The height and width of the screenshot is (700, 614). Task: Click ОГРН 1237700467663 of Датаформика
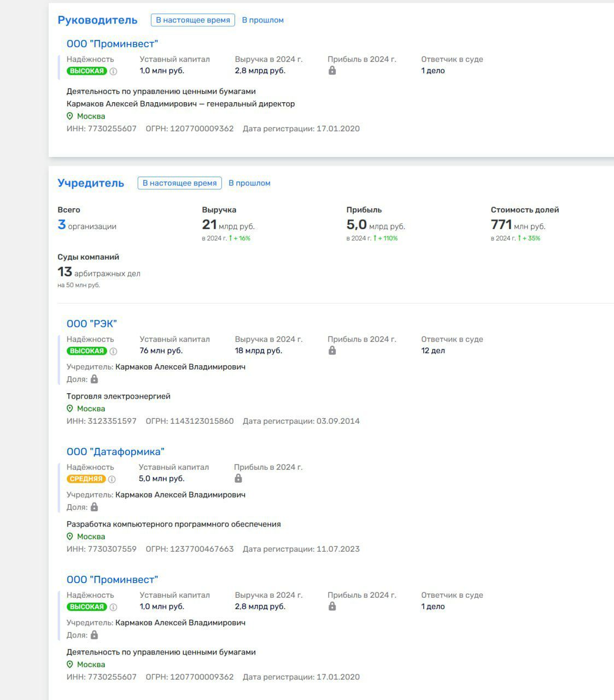click(190, 549)
